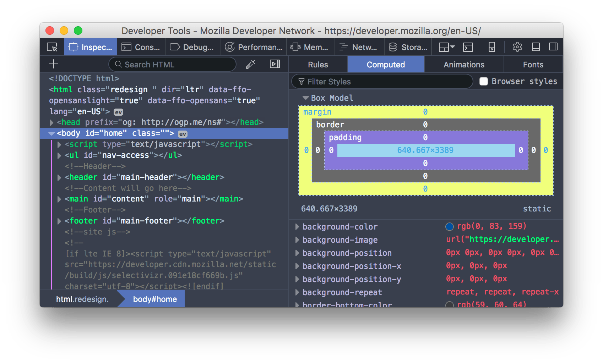Switch to the Network tab
The width and height of the screenshot is (603, 364).
coord(359,47)
